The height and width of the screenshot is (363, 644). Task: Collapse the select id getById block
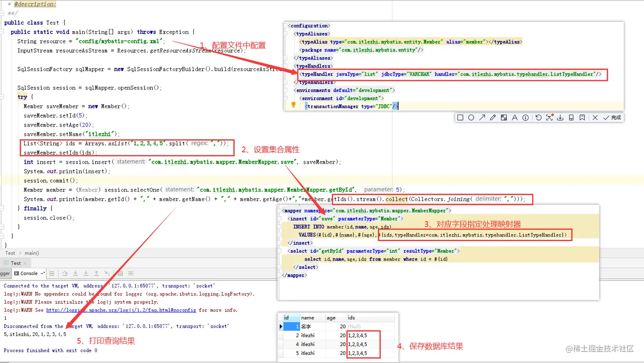click(x=280, y=251)
